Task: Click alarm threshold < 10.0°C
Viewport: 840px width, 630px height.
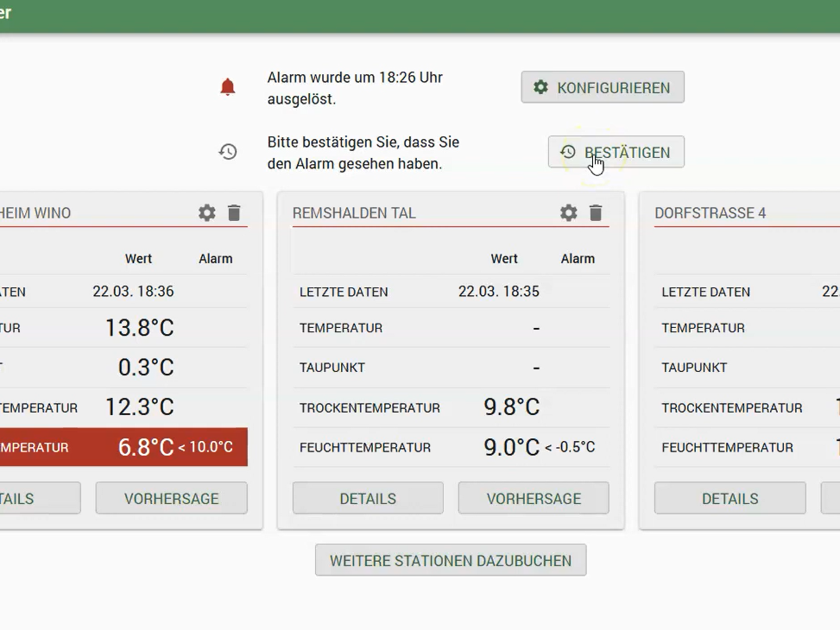Action: pos(205,447)
